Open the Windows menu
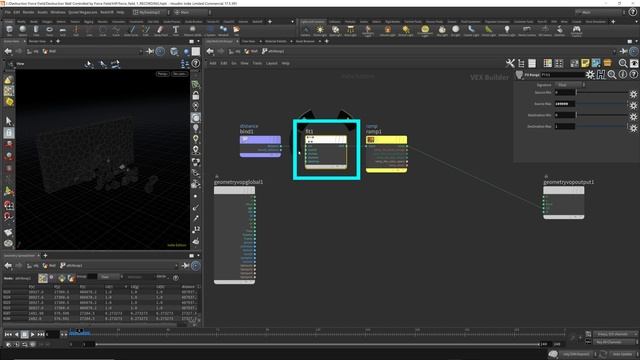Image resolution: width=640 pixels, height=360 pixels. coord(58,12)
